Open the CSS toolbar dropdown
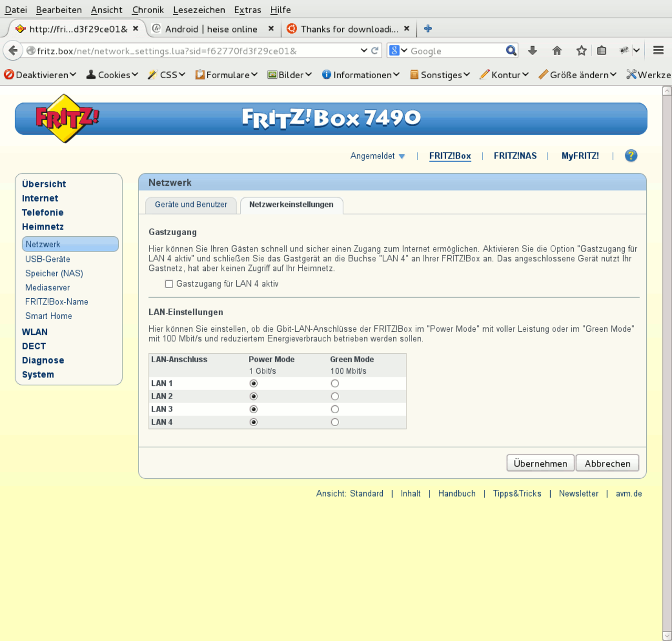 click(166, 75)
